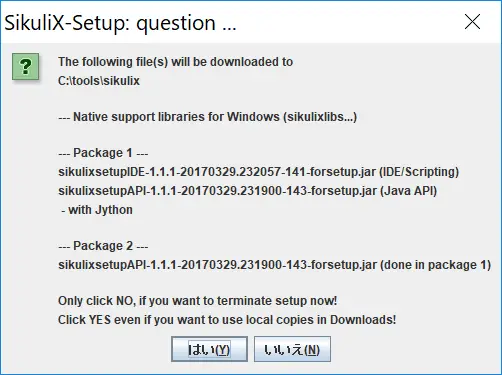Screen dimensions: 502x375
Task: Click the green question mark icon
Action: pyautogui.click(x=26, y=67)
